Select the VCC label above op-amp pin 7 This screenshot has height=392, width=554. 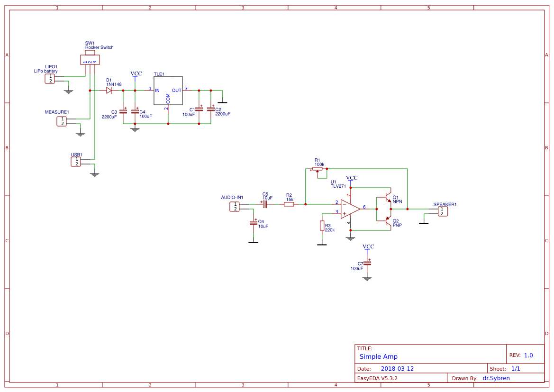[x=352, y=178]
